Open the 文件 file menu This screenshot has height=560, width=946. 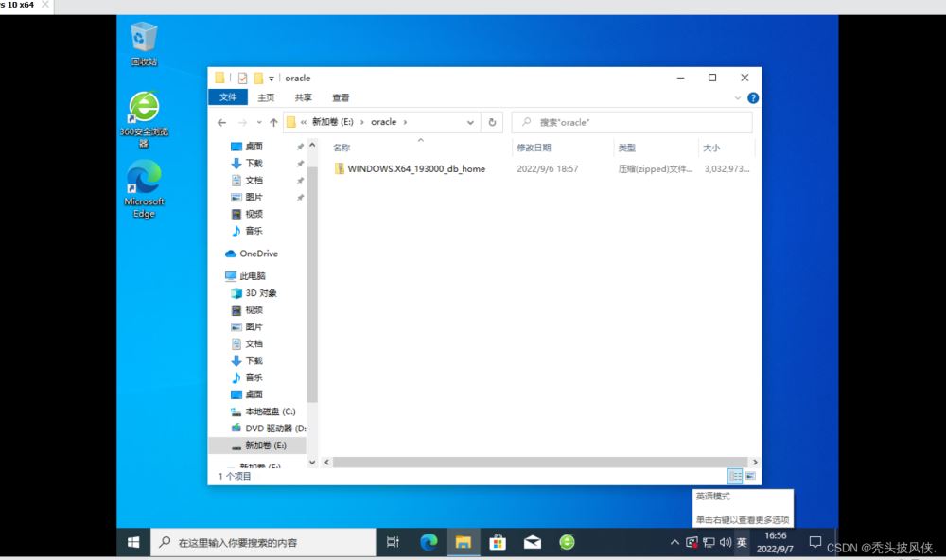[x=228, y=97]
